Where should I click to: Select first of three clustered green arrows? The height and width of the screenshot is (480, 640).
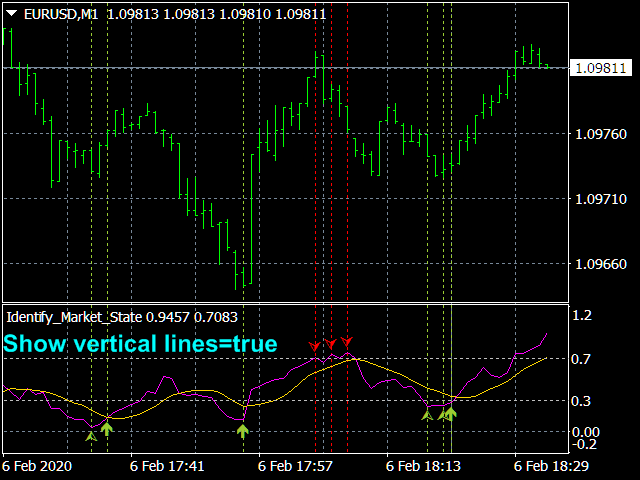click(427, 416)
